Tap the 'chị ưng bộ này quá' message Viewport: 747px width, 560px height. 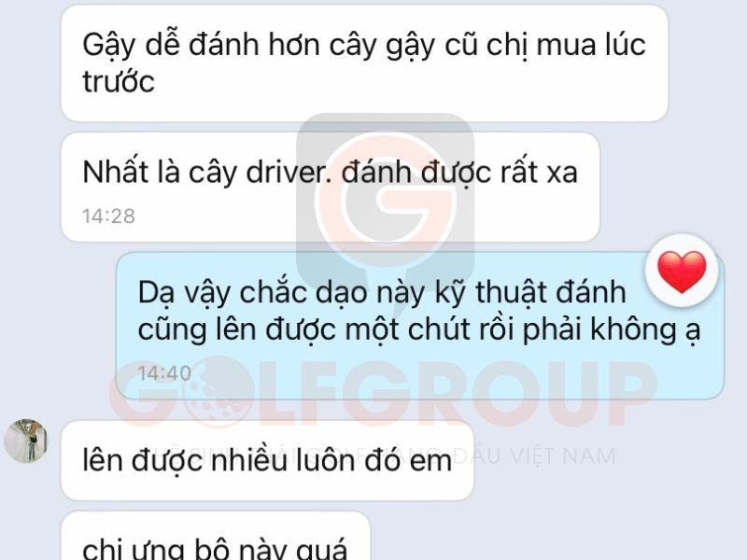(x=216, y=536)
